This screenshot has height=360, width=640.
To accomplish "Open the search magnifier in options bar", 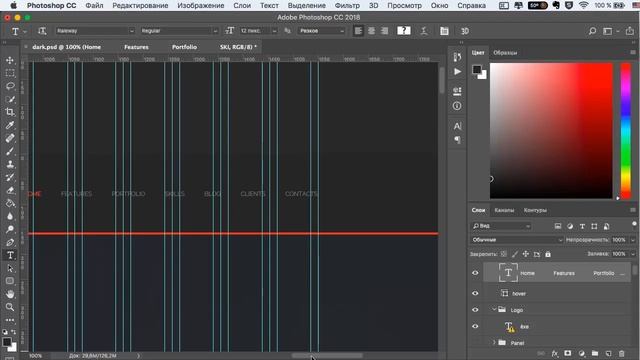I will [x=592, y=31].
